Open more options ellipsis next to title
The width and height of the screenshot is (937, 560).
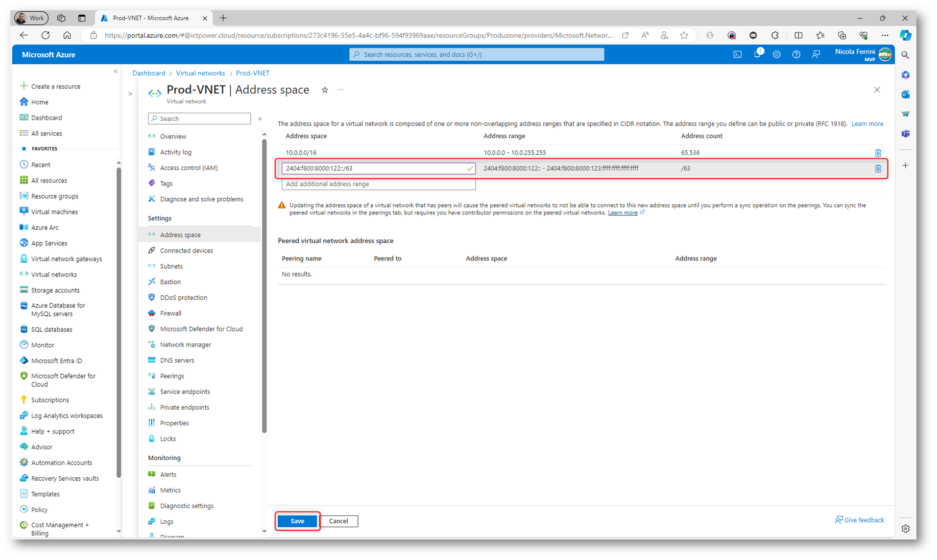340,90
